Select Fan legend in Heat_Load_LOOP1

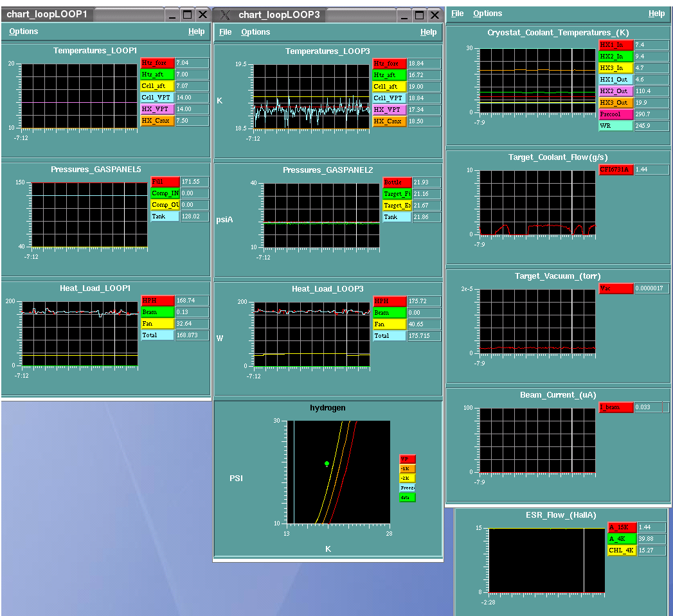click(157, 324)
